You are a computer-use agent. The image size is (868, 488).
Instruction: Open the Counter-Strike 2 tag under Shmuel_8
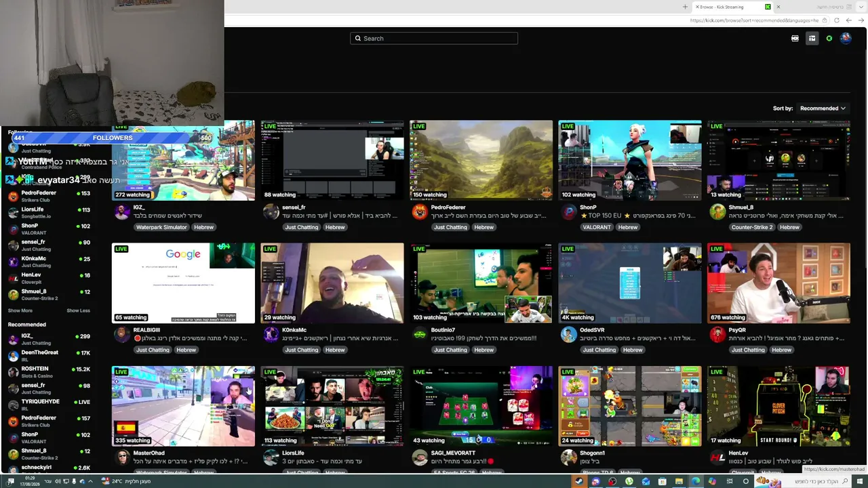[x=752, y=227]
